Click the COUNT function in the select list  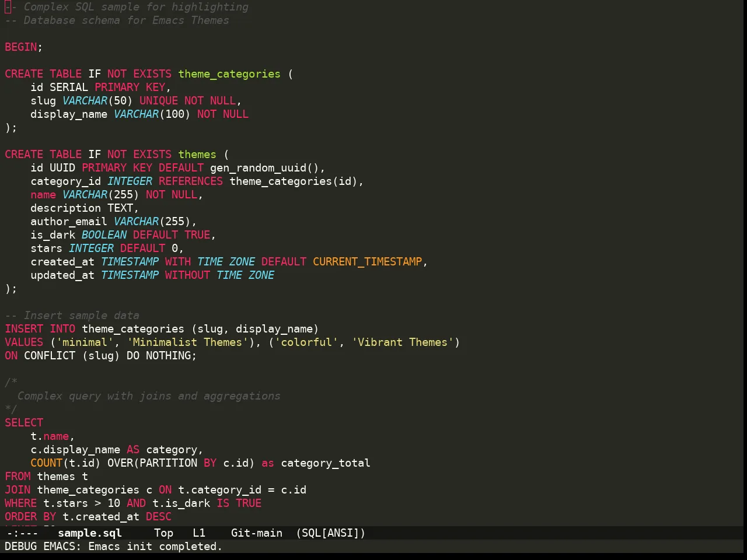coord(47,463)
